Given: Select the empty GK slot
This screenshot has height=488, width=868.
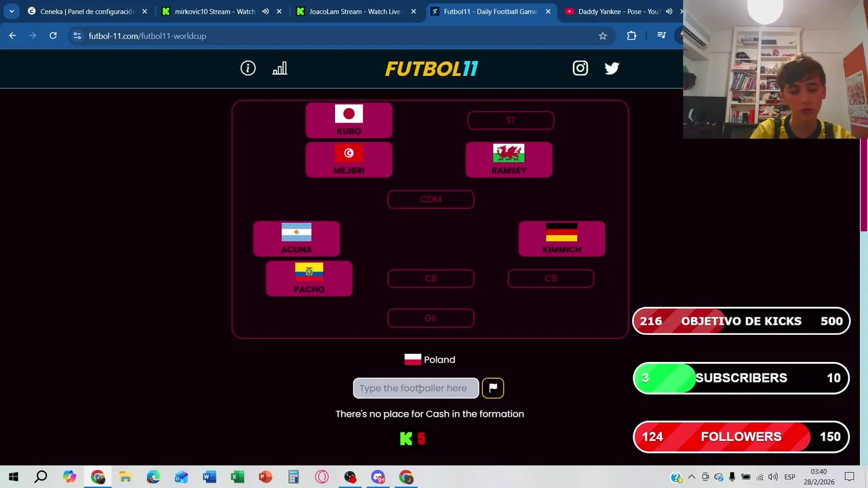Looking at the screenshot, I should pos(431,318).
